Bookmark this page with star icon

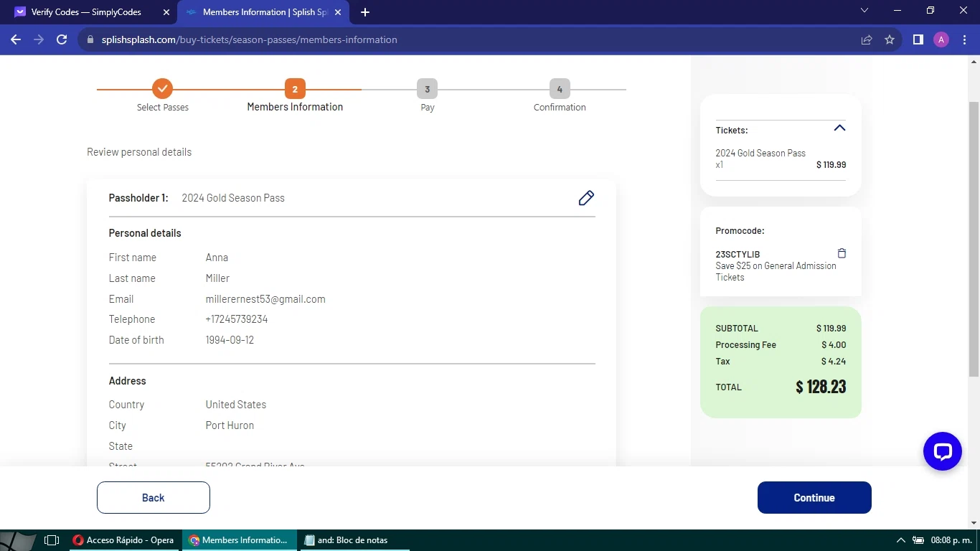point(890,39)
